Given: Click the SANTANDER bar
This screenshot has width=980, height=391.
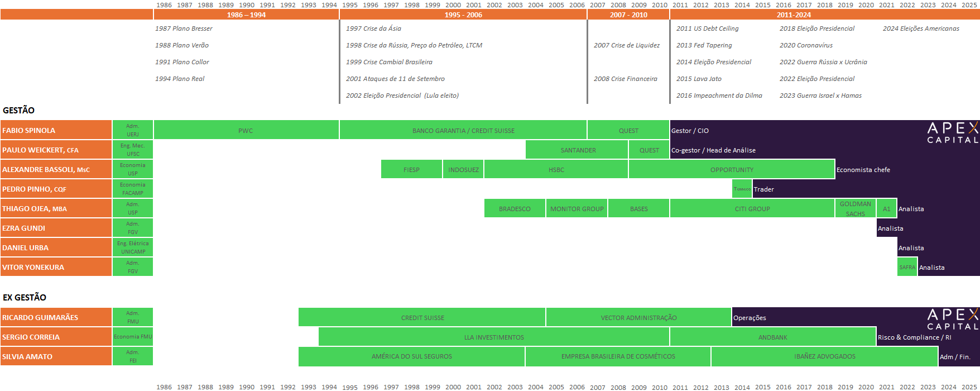Looking at the screenshot, I should pyautogui.click(x=577, y=150).
